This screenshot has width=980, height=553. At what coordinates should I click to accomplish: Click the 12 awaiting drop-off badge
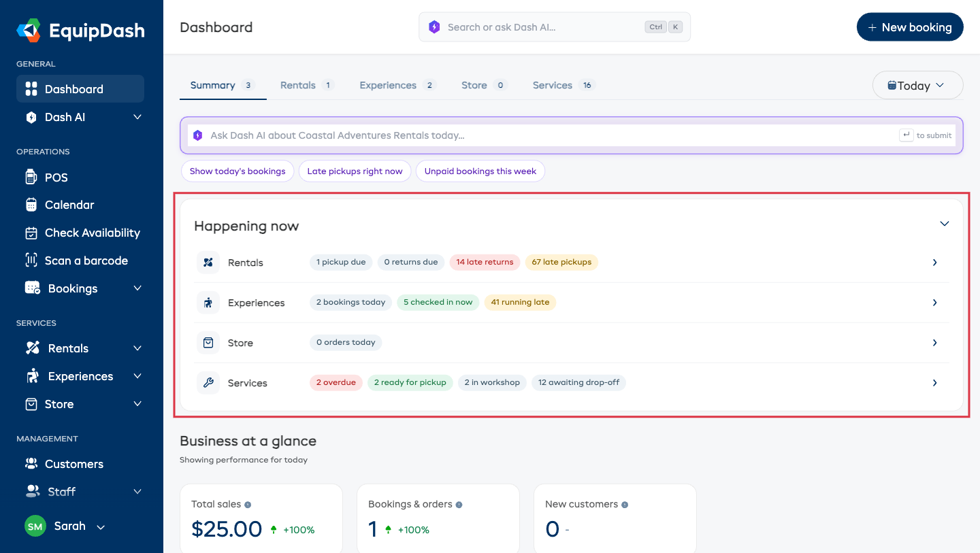tap(578, 383)
